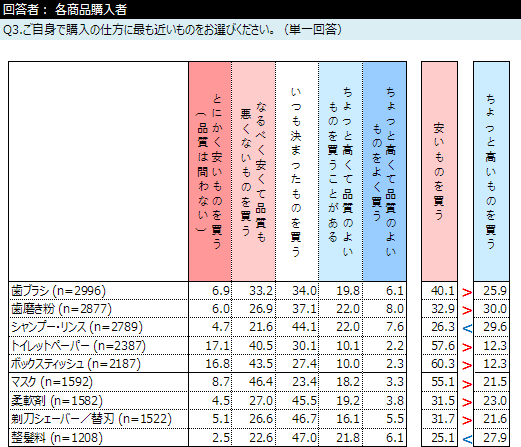This screenshot has width=521, height=447.
Task: Click the red arrow in ボックスティッシュ row
Action: pos(467,366)
